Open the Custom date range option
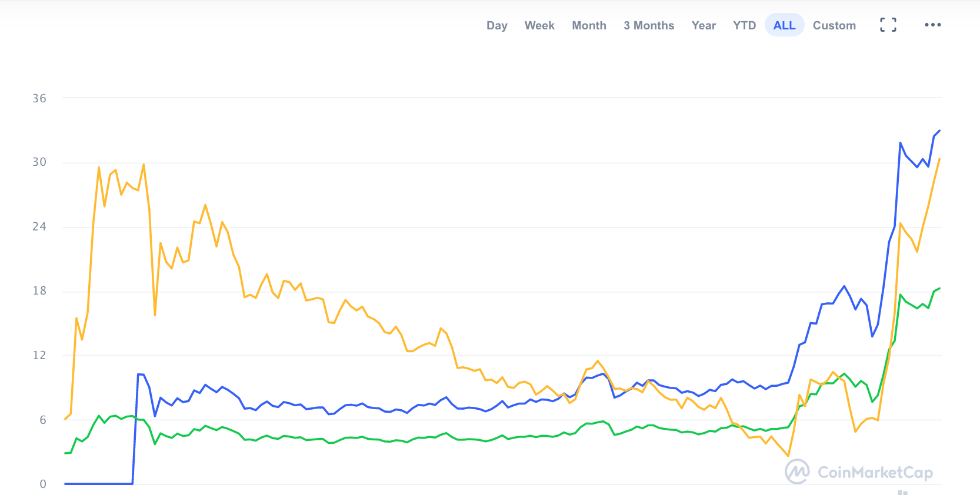980x495 pixels. 834,25
